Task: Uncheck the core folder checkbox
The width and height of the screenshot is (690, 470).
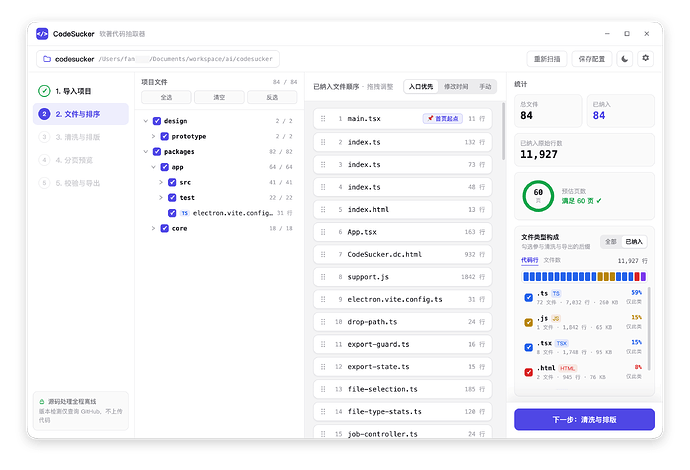Action: click(165, 228)
